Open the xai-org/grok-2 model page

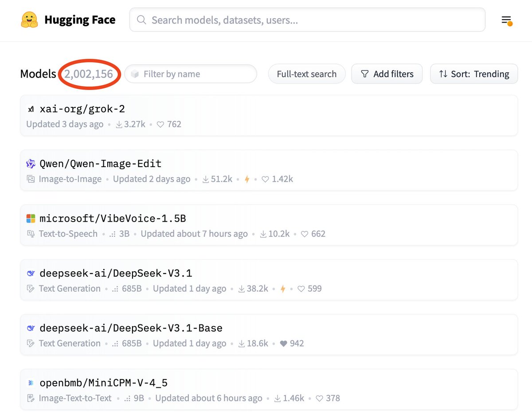click(82, 109)
